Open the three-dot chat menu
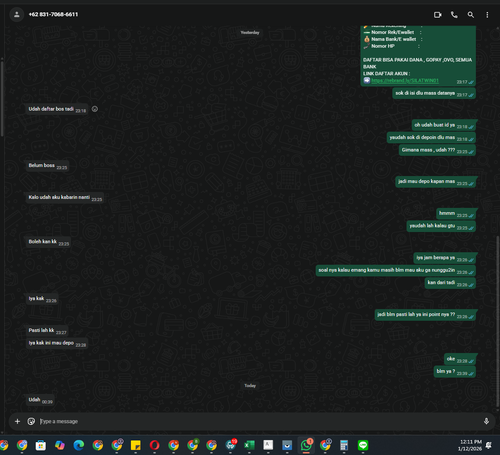This screenshot has height=455, width=500. tap(487, 15)
